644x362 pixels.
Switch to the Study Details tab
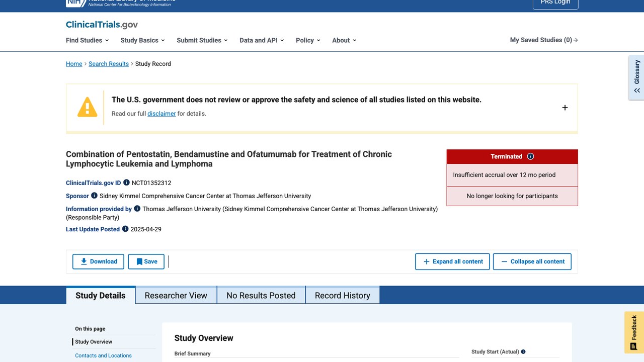[101, 295]
